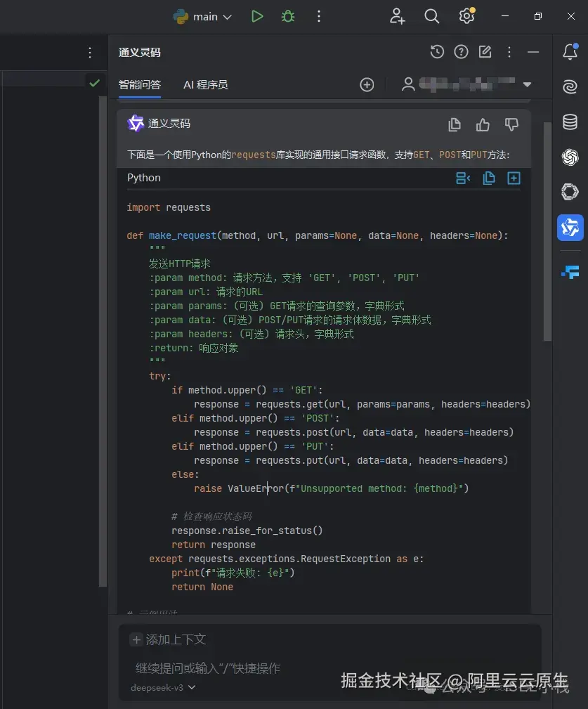Click the 'Python' code block language label
Image resolution: width=588 pixels, height=709 pixels.
(144, 178)
